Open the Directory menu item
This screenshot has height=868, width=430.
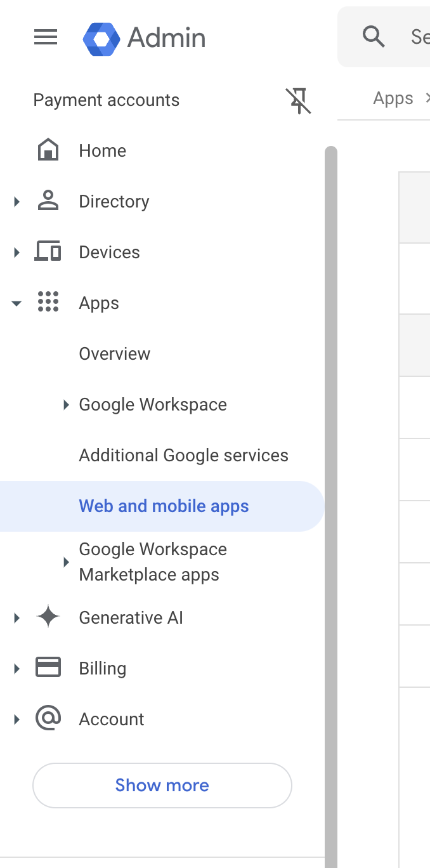point(114,202)
